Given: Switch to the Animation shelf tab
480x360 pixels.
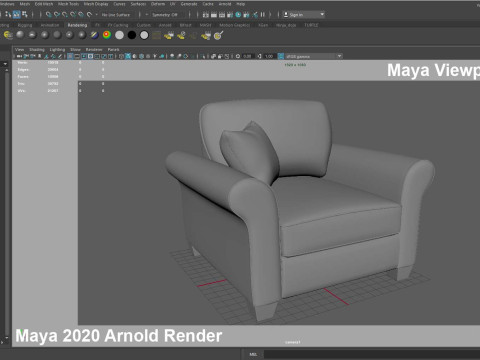Looking at the screenshot, I should tap(50, 25).
